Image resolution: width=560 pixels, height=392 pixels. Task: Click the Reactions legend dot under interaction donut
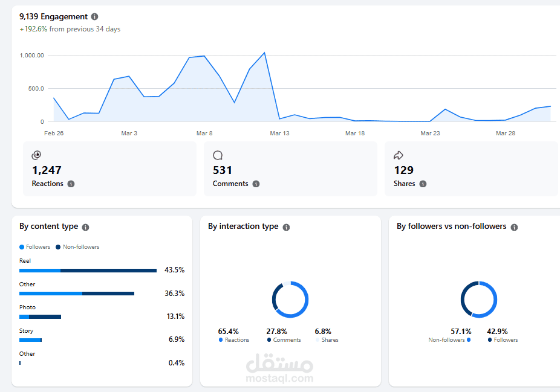point(221,340)
